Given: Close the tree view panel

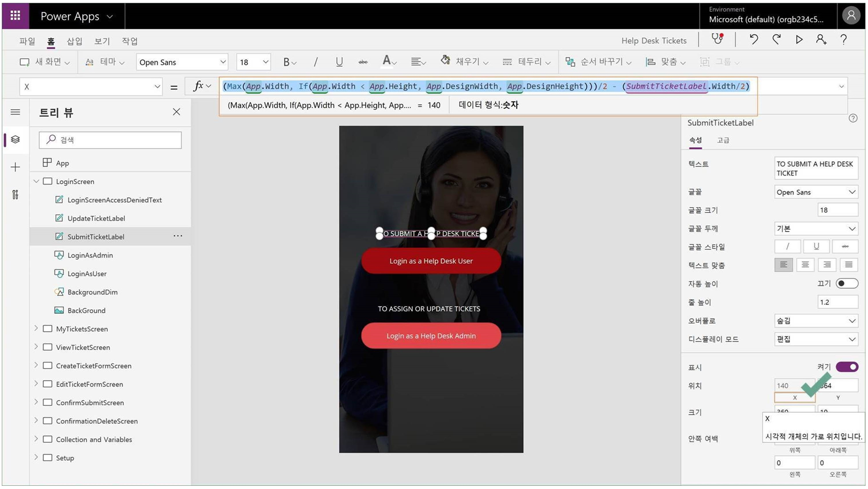Looking at the screenshot, I should [176, 112].
